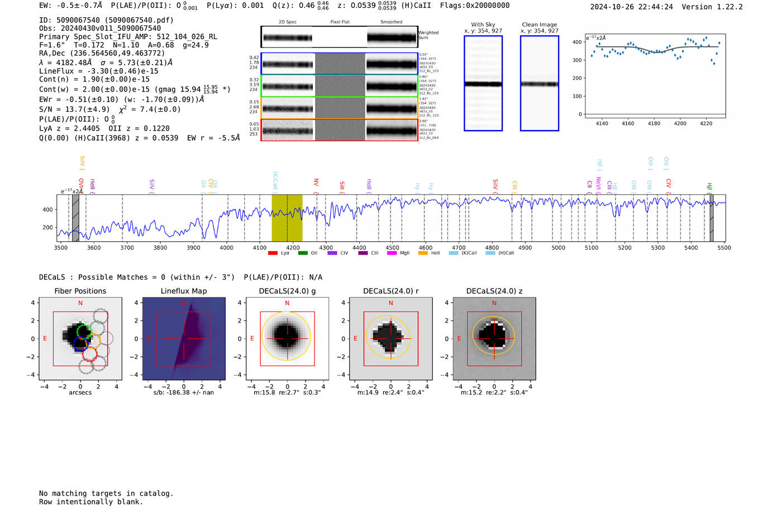This screenshot has height=532, width=782.
Task: Select the DECaLS r-band cutout
Action: 390,338
